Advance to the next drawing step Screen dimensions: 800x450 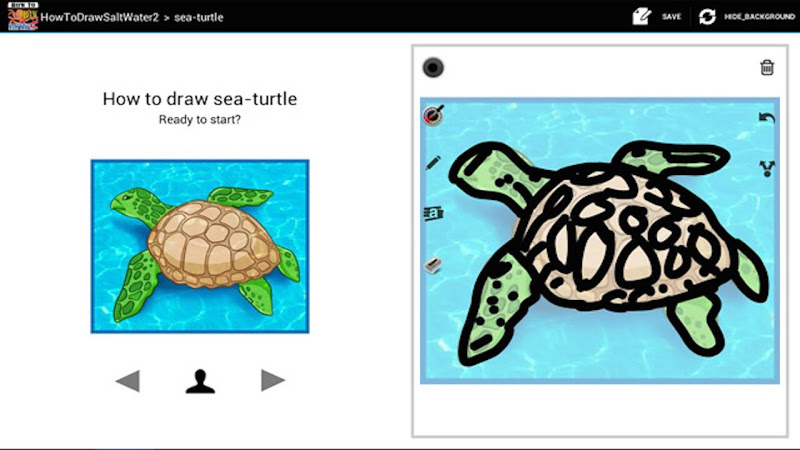(x=273, y=380)
